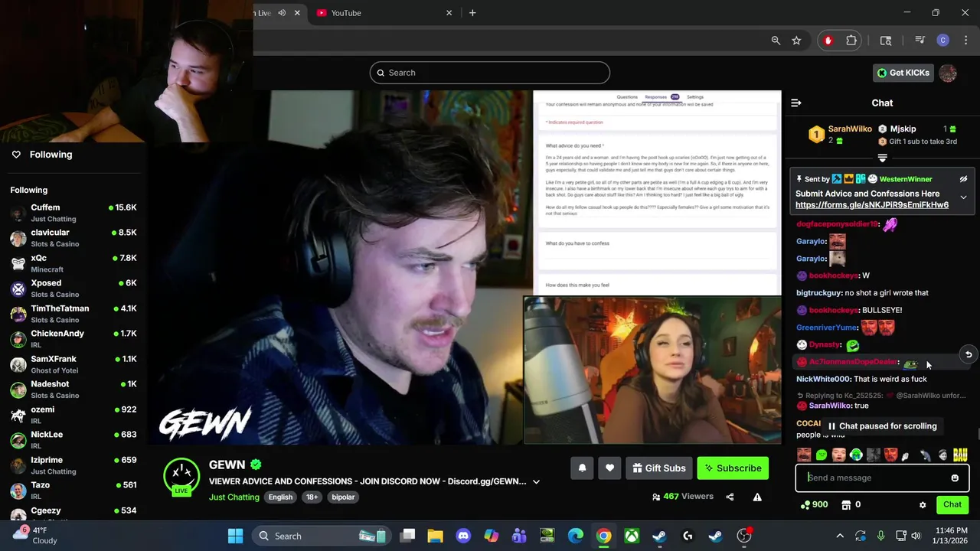Open Xposed's Slots & Casino stream

coord(73,289)
